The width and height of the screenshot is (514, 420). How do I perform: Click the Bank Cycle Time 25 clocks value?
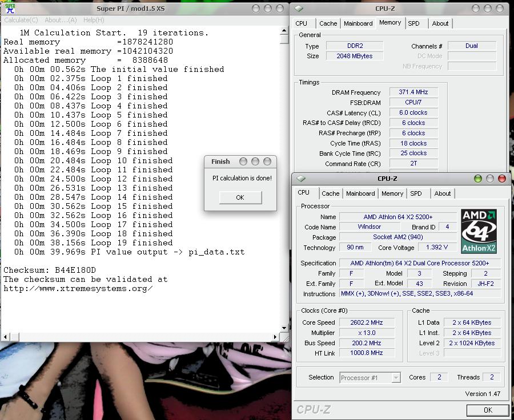pos(413,153)
